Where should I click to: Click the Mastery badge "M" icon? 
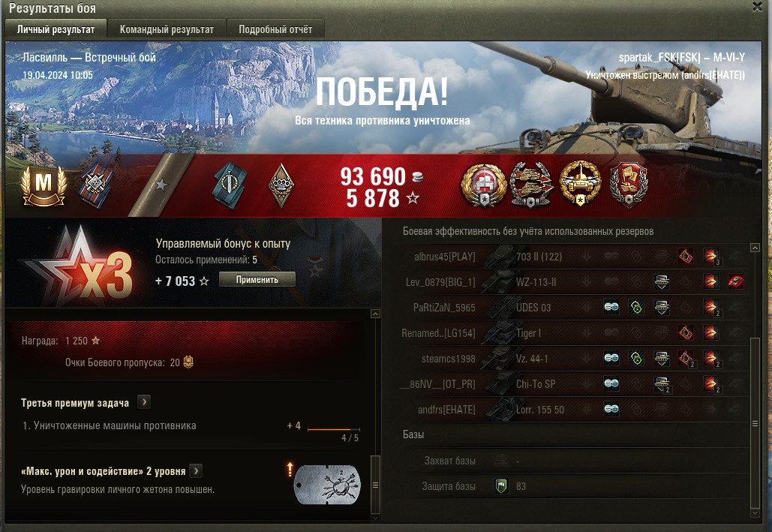(44, 185)
